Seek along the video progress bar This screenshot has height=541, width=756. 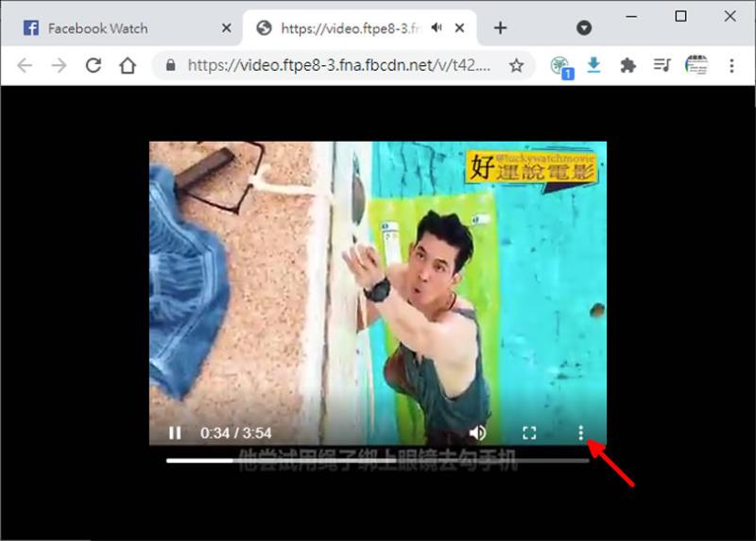(377, 461)
